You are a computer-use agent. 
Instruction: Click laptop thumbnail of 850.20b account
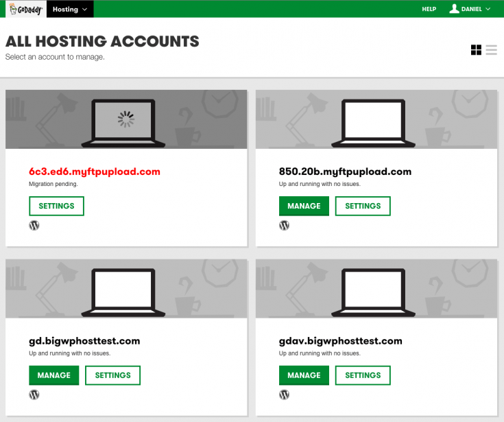tap(373, 124)
